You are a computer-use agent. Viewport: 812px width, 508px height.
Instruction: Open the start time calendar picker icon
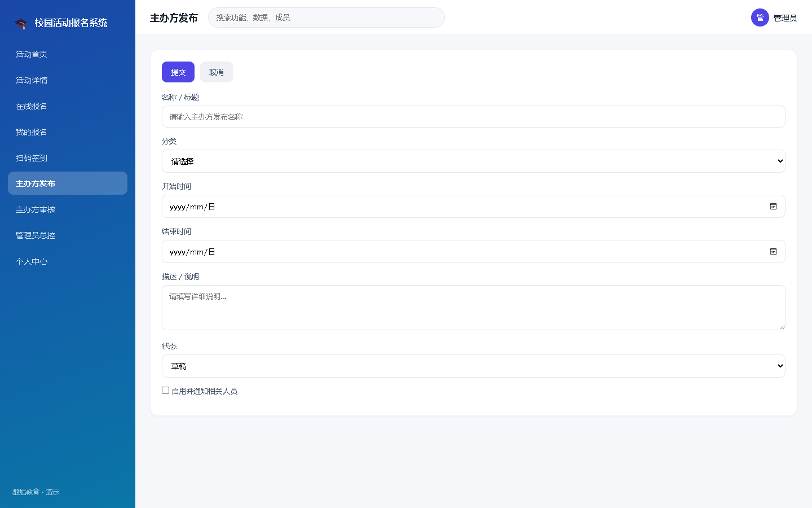point(773,207)
